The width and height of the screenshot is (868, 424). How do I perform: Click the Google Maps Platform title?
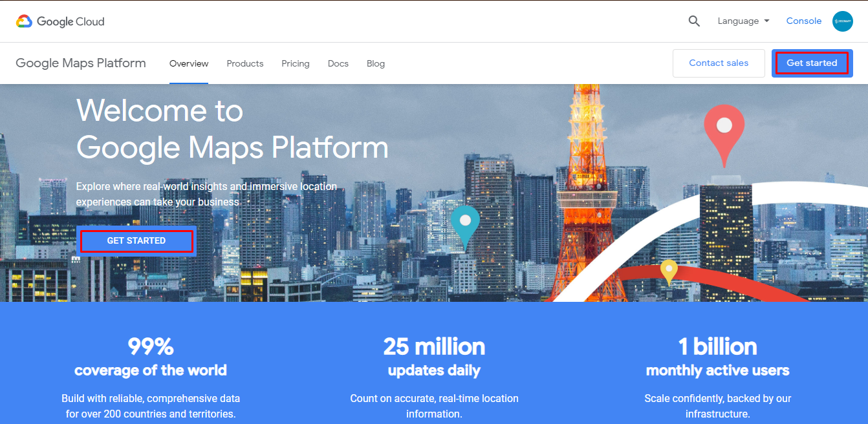[x=81, y=63]
